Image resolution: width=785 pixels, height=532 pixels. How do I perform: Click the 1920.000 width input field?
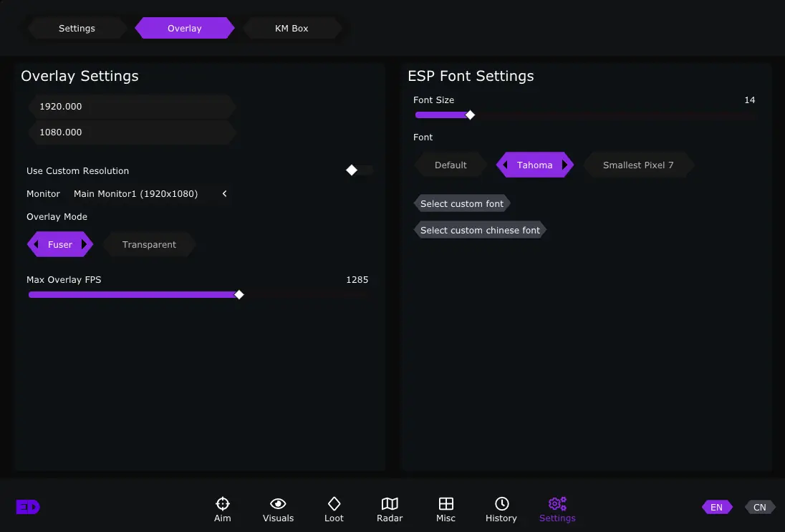click(132, 107)
